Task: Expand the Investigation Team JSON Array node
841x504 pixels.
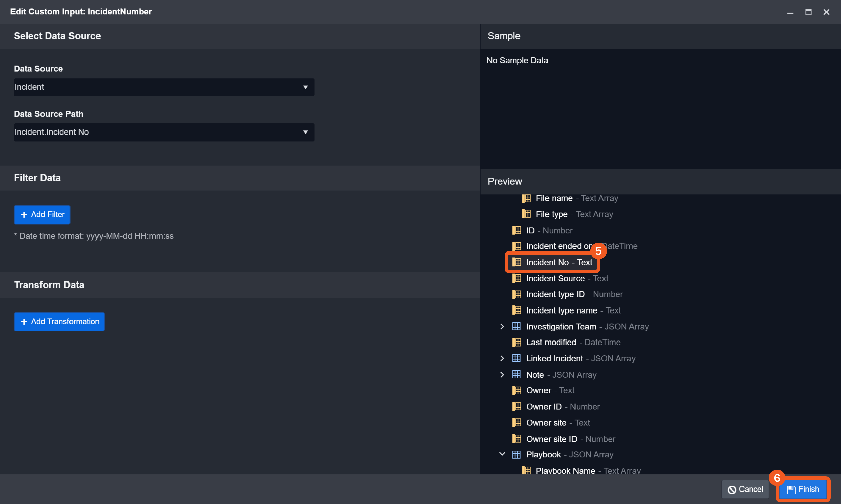Action: [502, 326]
